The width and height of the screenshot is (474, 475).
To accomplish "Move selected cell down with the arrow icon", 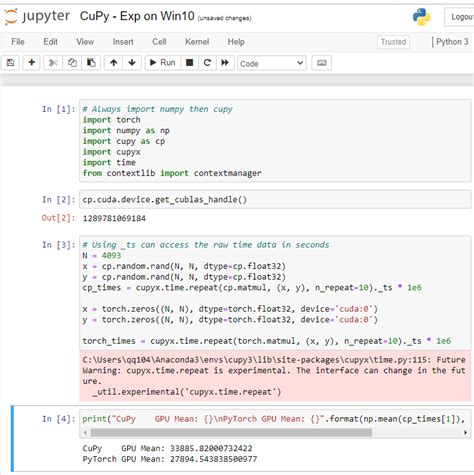I will [132, 63].
